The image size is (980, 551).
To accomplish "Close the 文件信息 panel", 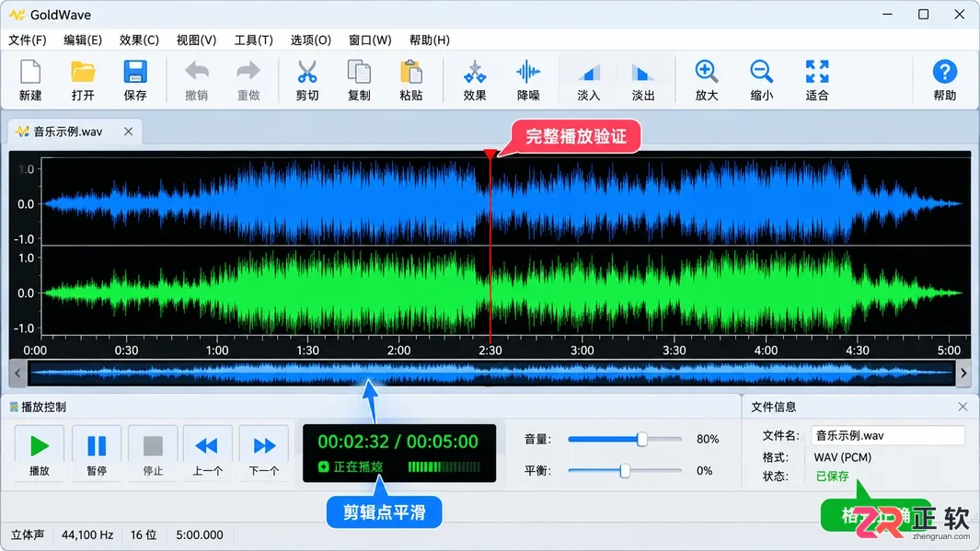I will [x=963, y=407].
